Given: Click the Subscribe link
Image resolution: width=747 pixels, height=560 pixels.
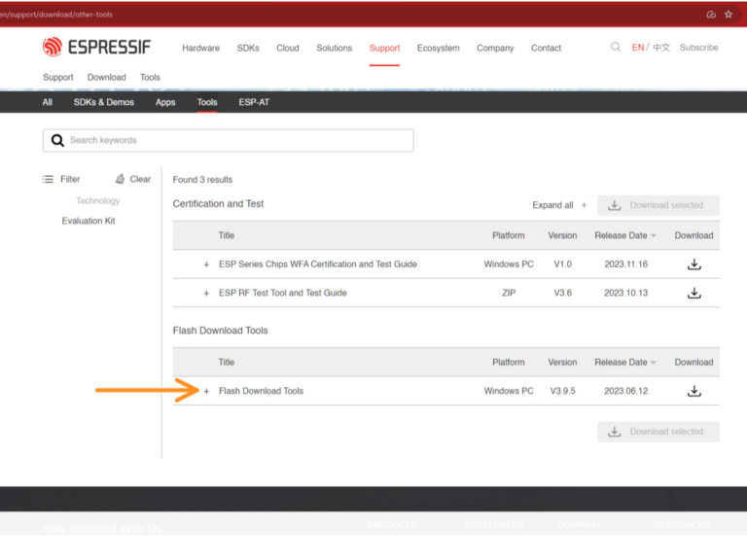Looking at the screenshot, I should pyautogui.click(x=698, y=48).
